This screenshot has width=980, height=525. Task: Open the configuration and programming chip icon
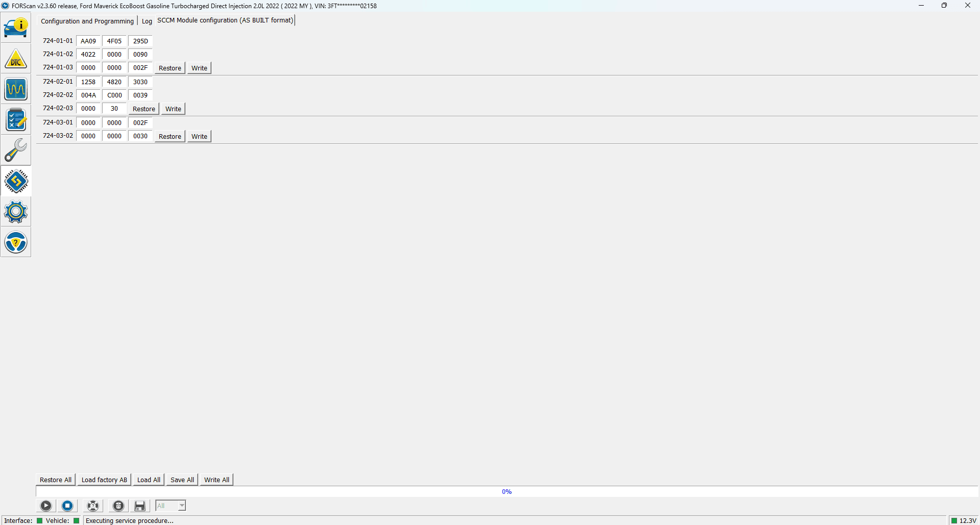[x=16, y=181]
